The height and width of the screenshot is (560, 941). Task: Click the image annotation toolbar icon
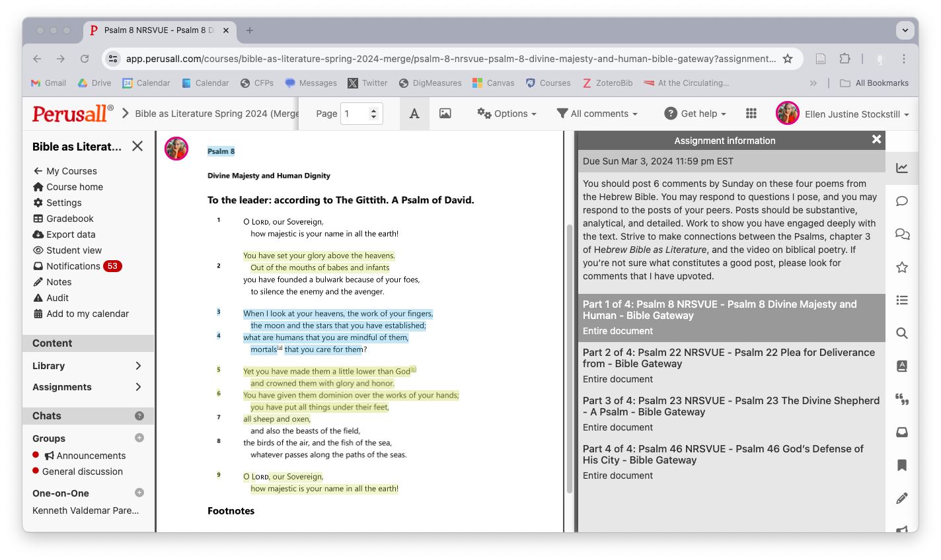pos(445,114)
